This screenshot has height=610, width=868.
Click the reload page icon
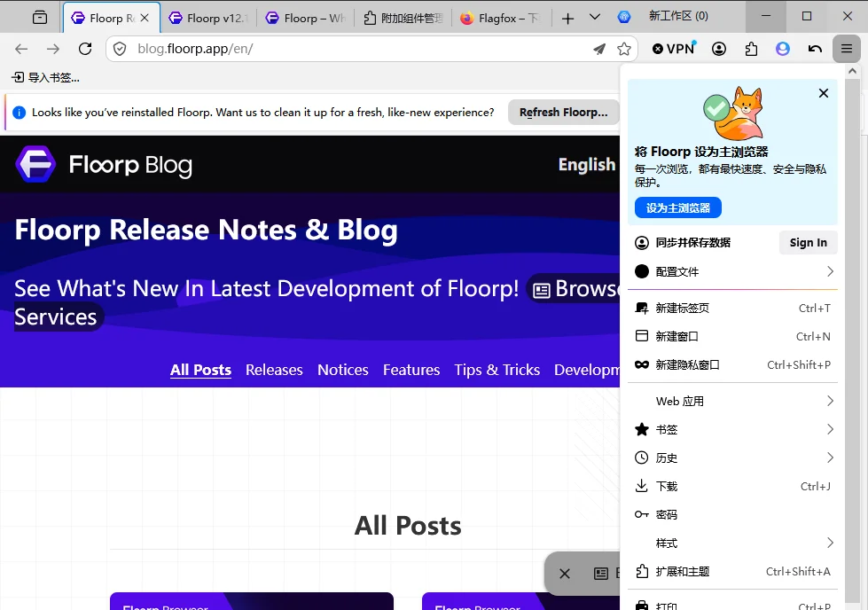[85, 49]
